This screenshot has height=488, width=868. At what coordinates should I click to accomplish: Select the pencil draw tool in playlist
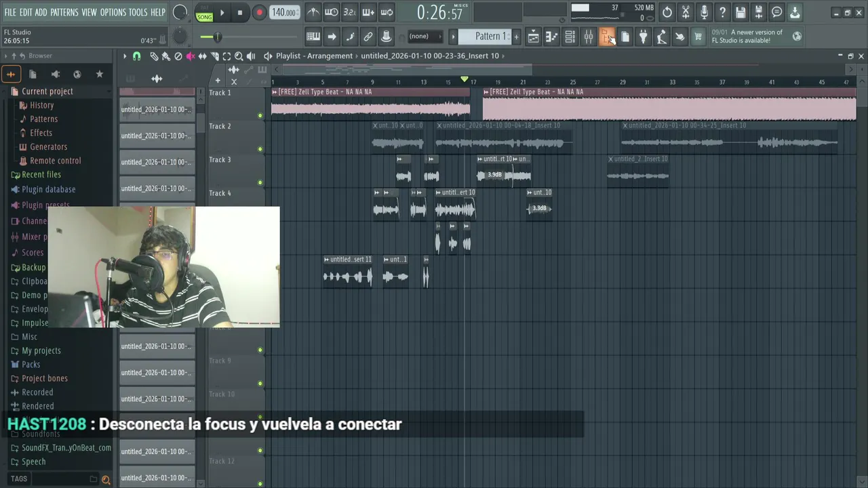pyautogui.click(x=154, y=56)
